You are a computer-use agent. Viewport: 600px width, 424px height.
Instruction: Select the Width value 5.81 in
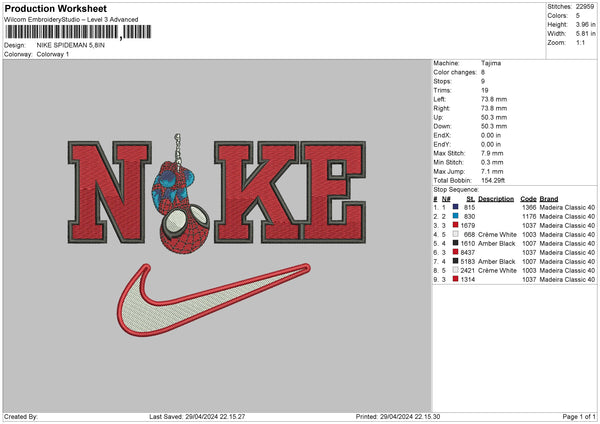coord(585,34)
